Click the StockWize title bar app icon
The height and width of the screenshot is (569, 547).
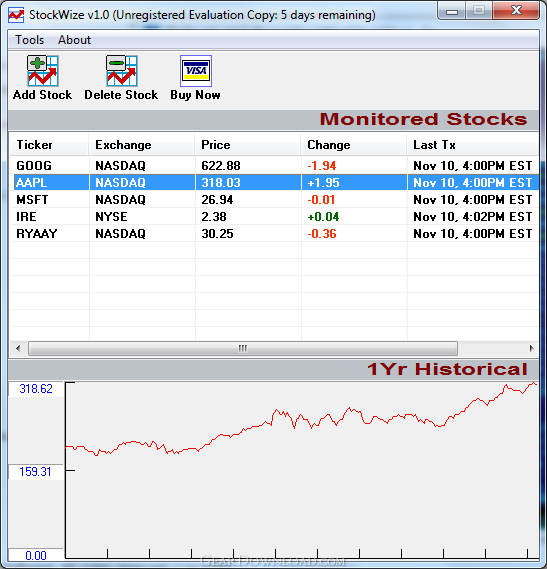(x=16, y=15)
